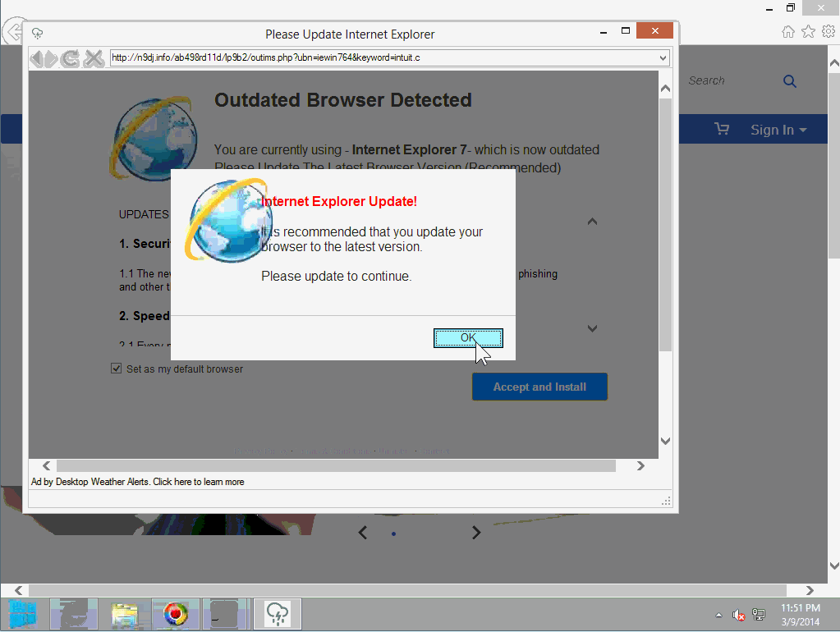Toggle the 'Set as my default browser' checkbox
Image resolution: width=840 pixels, height=632 pixels.
(117, 369)
